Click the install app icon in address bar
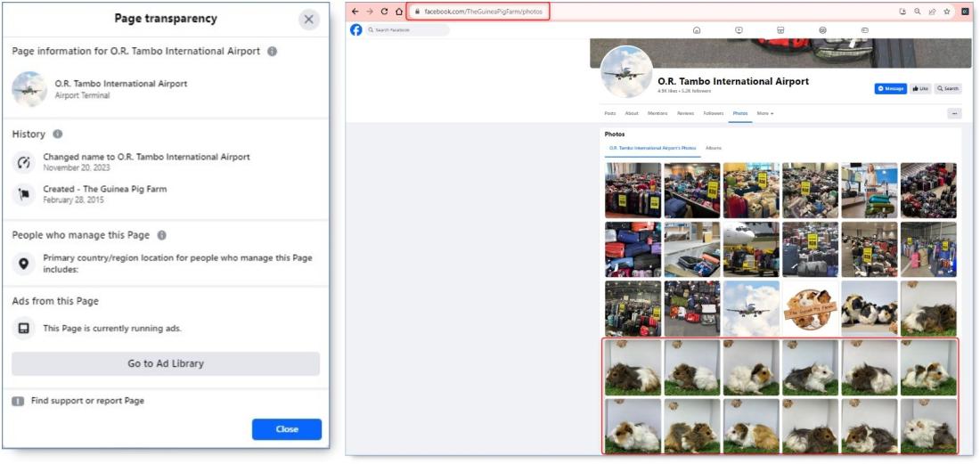Screen dimensions: 980x464 pos(902,12)
